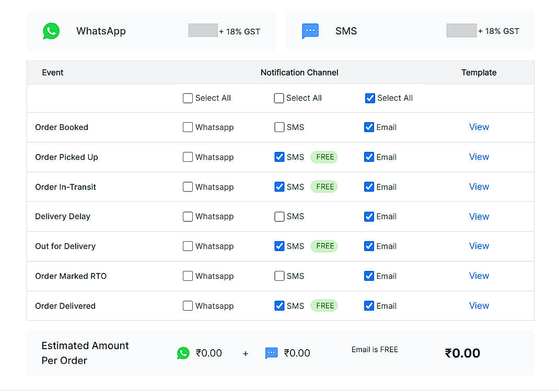The height and width of the screenshot is (392, 559).
Task: Disable Email for Delivery Delay
Action: [x=369, y=217]
